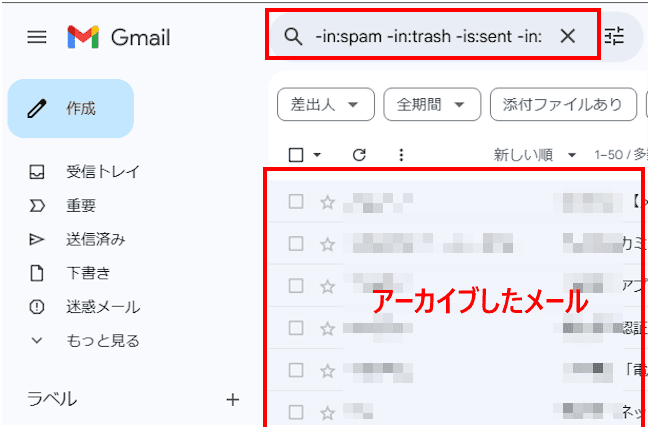This screenshot has width=650, height=427.
Task: Select checkbox of first email row
Action: point(296,202)
